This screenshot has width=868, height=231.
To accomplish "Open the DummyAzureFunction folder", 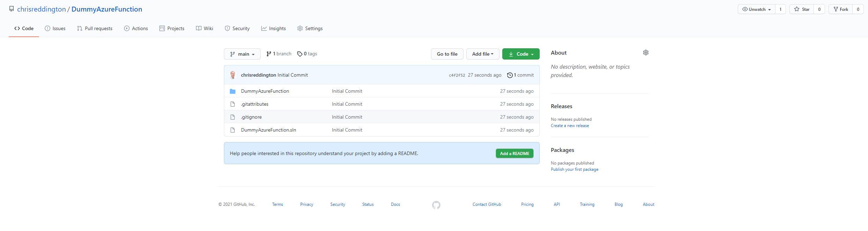I will coord(265,91).
